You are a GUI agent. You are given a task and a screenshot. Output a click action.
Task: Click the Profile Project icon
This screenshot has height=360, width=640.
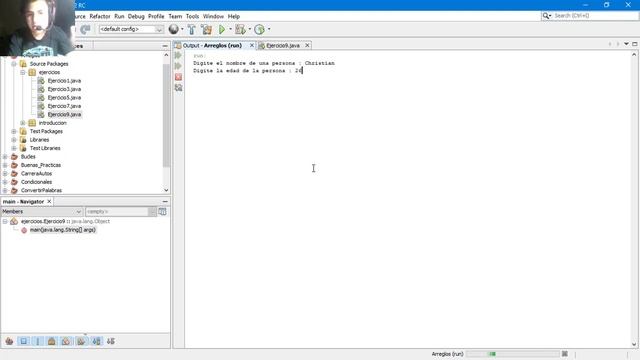[x=259, y=29]
